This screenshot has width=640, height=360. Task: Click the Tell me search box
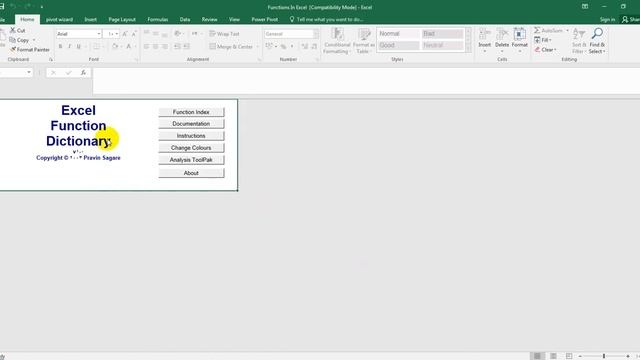(327, 19)
